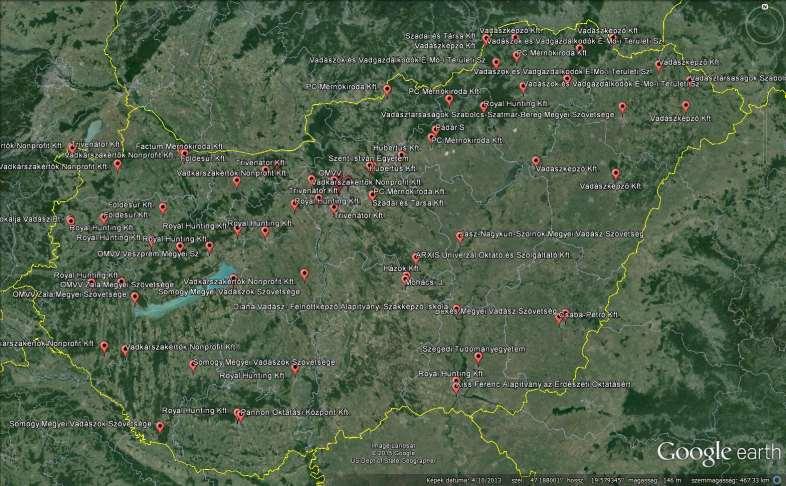Viewport: 786px width, 486px height.
Task: Click the cut-off Vadásztársaságok Szabolc pin at right edge
Action: [689, 80]
